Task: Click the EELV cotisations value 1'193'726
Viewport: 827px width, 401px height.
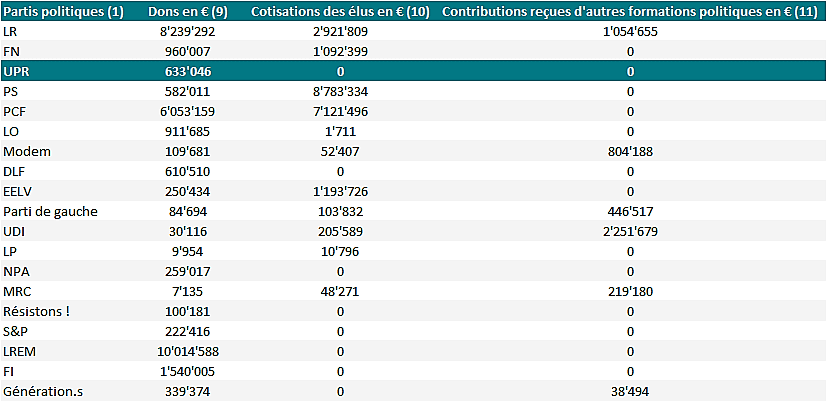Action: [x=340, y=191]
